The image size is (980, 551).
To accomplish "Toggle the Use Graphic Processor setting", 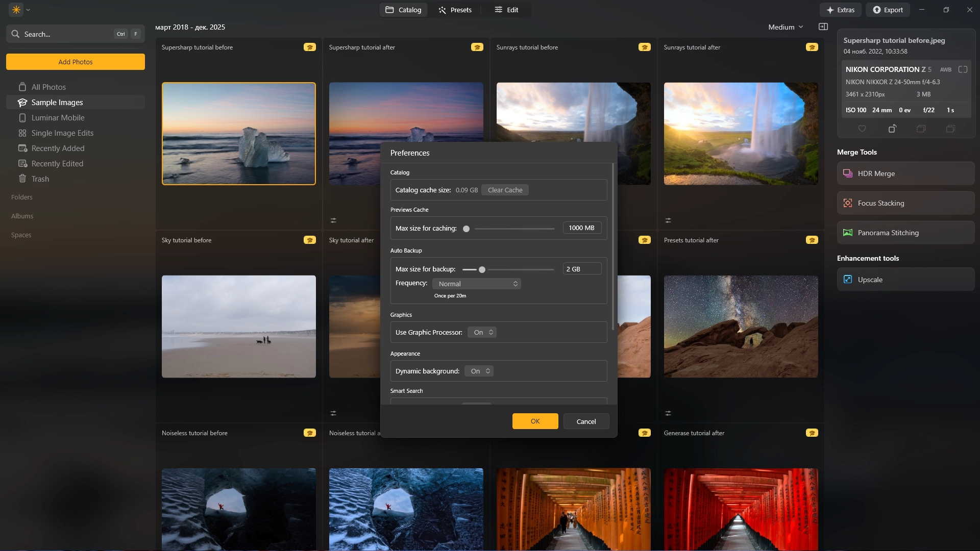I will (x=482, y=332).
